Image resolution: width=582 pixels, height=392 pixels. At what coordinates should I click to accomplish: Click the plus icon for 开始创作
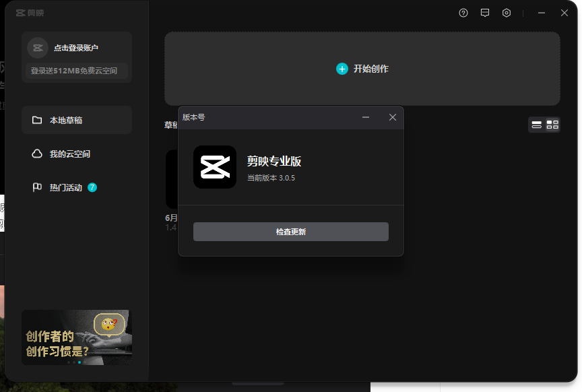tap(342, 69)
